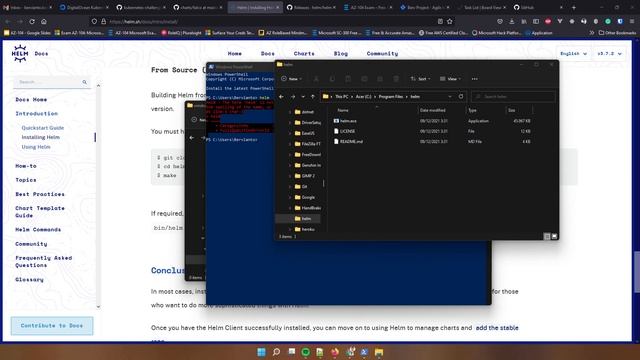Follow the 'add the stable' link
Viewport: 640px width, 360px height.
click(497, 328)
